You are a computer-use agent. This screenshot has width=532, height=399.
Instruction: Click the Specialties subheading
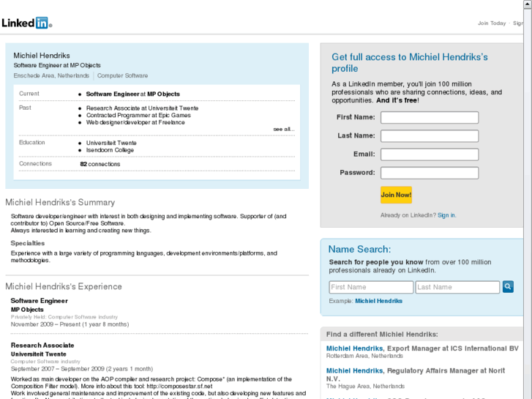coord(28,243)
